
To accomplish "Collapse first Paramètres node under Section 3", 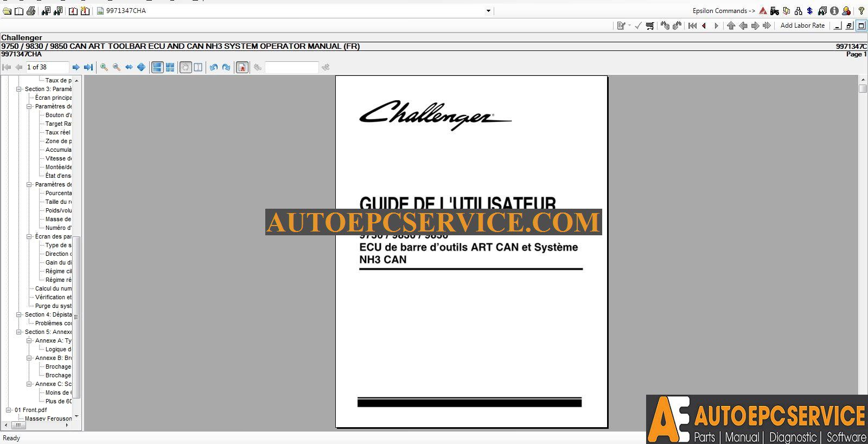I will tap(29, 106).
